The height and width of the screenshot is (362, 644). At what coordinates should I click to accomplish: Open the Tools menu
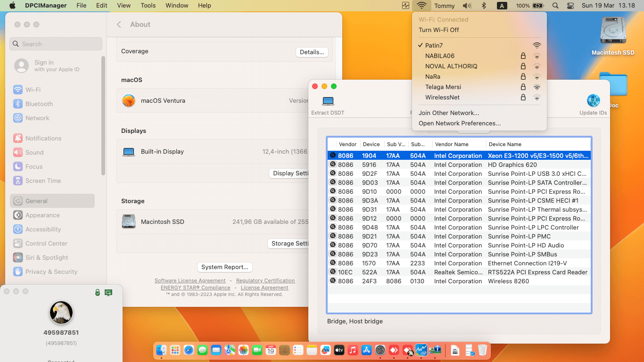148,6
